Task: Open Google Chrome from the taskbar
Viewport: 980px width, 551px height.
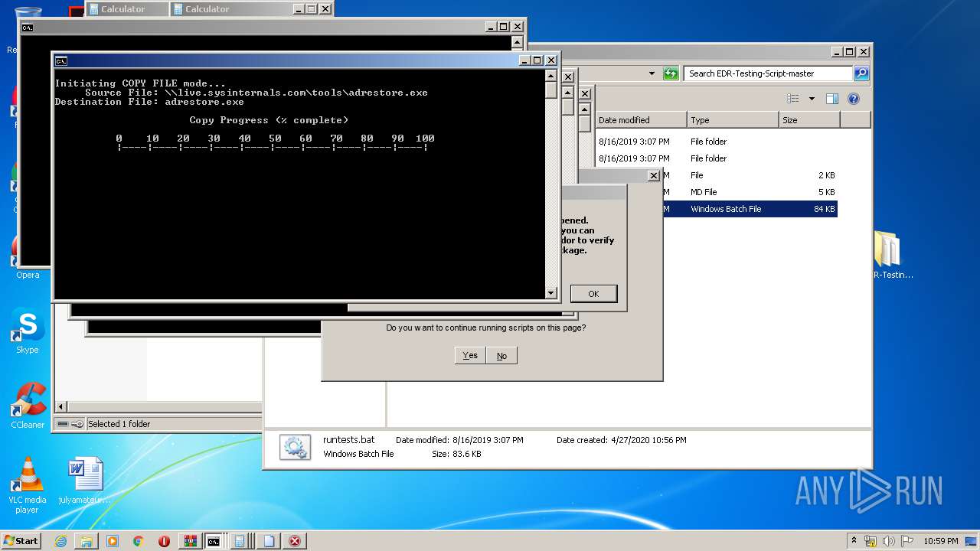Action: 139,541
